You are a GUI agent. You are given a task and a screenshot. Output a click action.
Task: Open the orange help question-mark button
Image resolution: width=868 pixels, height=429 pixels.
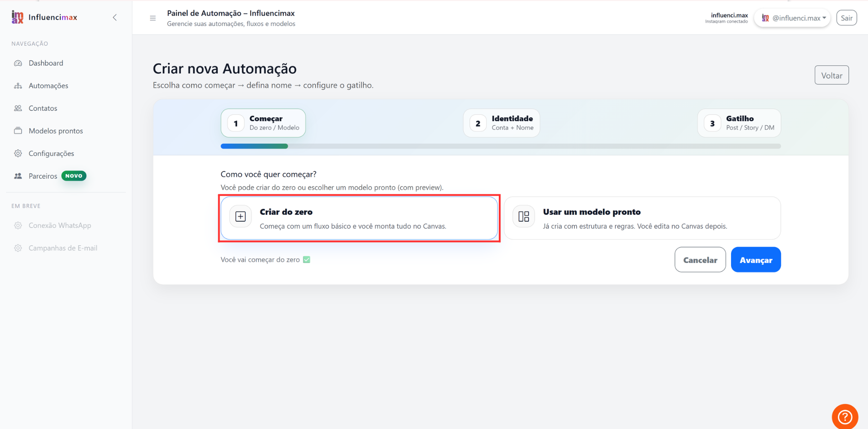coord(845,416)
